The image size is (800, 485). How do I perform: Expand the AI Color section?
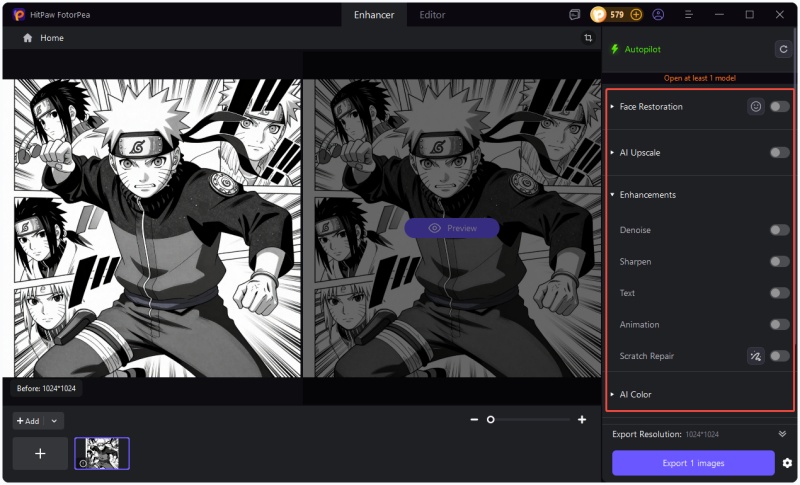[x=612, y=394]
